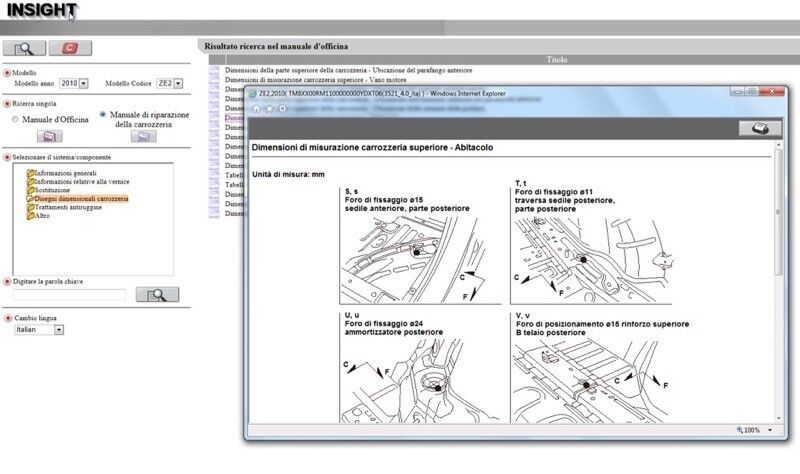
Task: Open the Modello Codice ZE2 dropdown
Action: 178,83
